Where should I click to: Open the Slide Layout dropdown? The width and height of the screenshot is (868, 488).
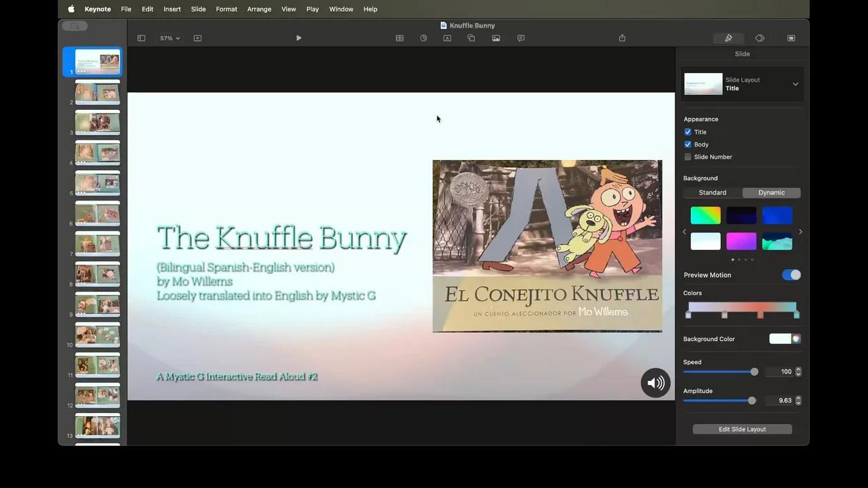pos(795,83)
